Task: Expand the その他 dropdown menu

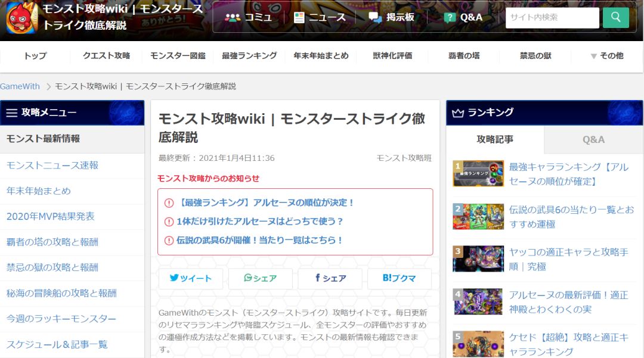Action: pyautogui.click(x=607, y=56)
